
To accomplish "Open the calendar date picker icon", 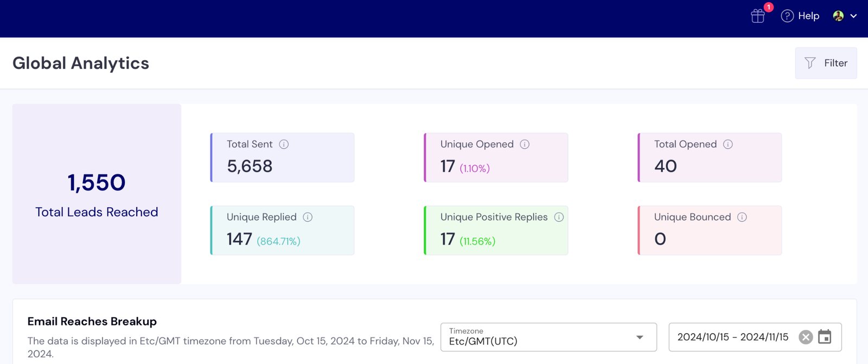I will pos(825,337).
